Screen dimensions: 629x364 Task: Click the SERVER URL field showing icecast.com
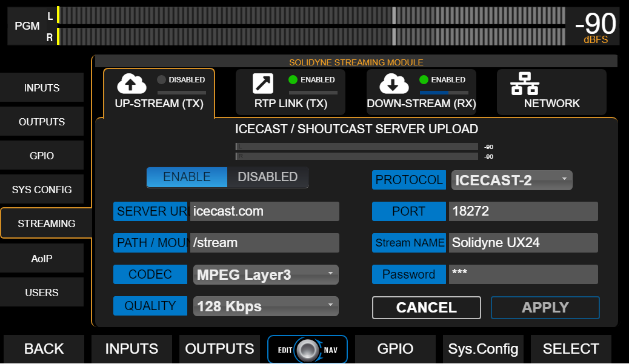click(265, 211)
